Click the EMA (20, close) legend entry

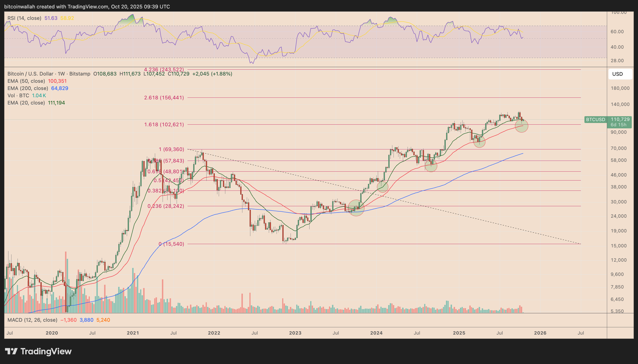[26, 103]
